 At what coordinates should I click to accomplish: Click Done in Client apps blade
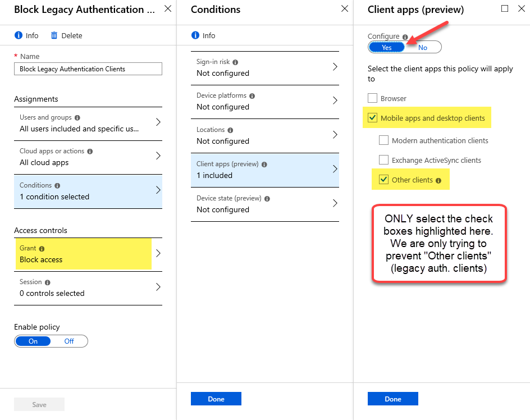pos(393,399)
